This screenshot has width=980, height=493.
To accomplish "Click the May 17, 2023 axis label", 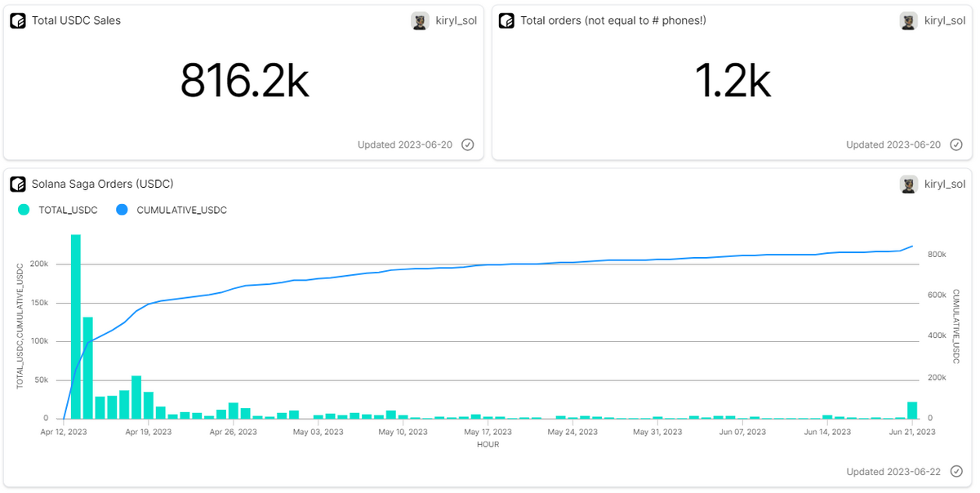I will coord(488,433).
